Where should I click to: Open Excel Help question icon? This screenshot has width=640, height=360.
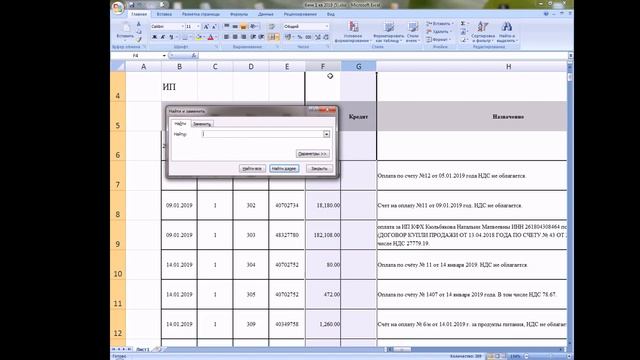point(546,14)
